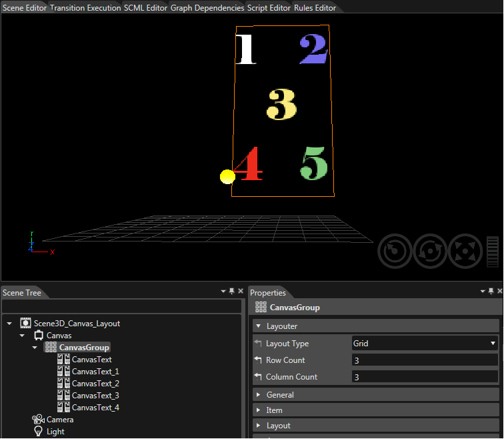
Task: Collapse the CanvasGroup tree node
Action: click(35, 348)
